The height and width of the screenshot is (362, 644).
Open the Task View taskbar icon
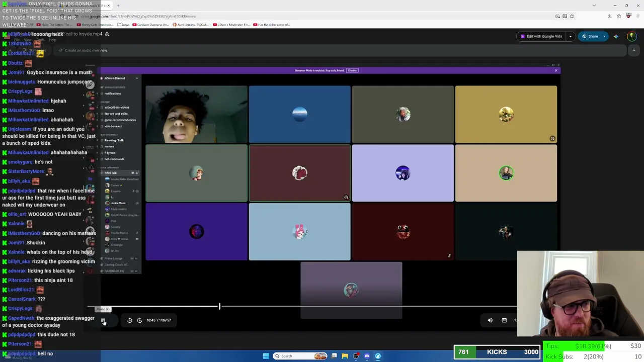(334, 356)
